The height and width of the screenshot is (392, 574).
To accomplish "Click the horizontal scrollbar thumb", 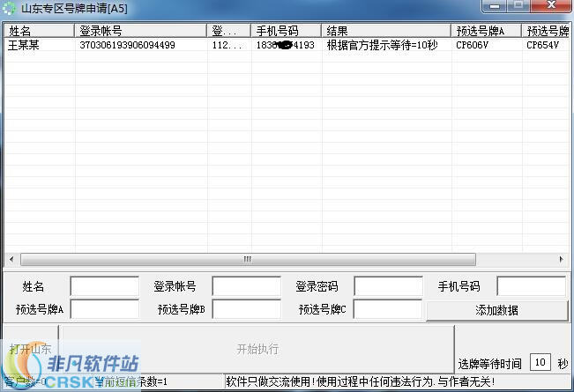I will [x=248, y=259].
